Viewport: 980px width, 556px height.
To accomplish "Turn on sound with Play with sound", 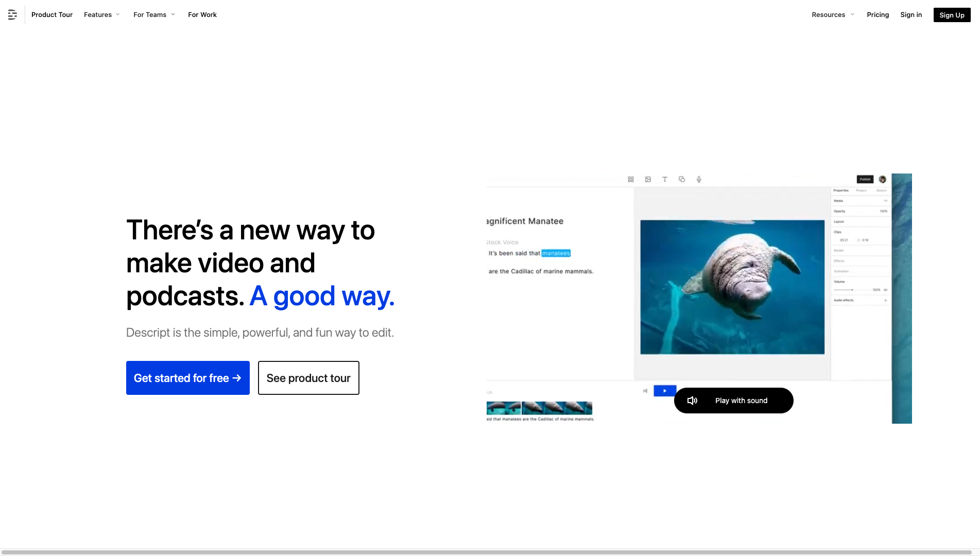I will coord(733,401).
